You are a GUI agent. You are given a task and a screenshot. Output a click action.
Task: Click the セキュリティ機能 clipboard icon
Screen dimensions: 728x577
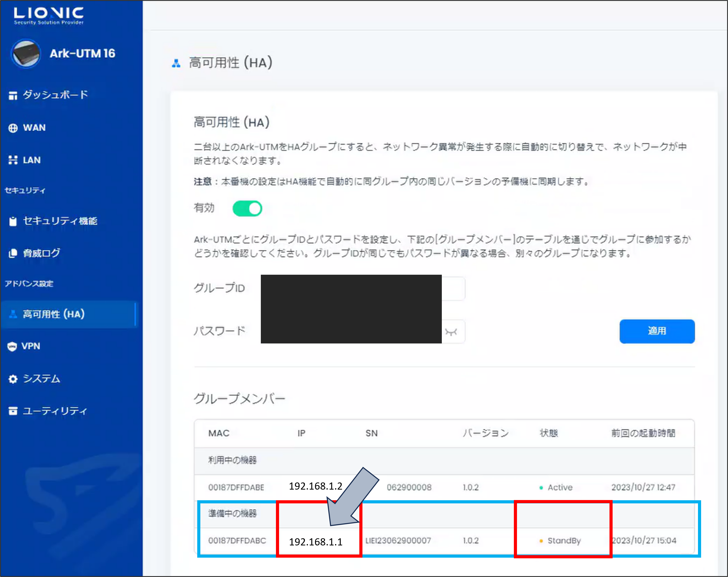[x=13, y=221]
